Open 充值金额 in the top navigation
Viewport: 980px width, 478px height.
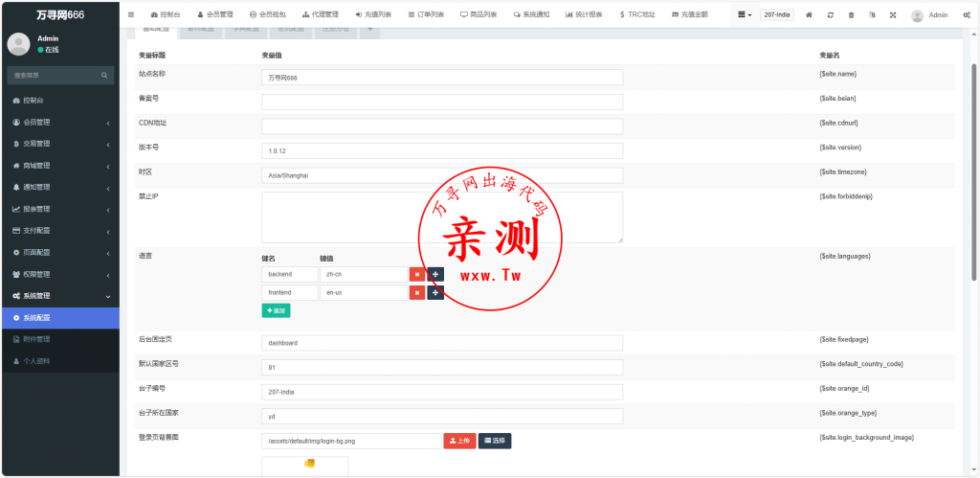pyautogui.click(x=690, y=15)
